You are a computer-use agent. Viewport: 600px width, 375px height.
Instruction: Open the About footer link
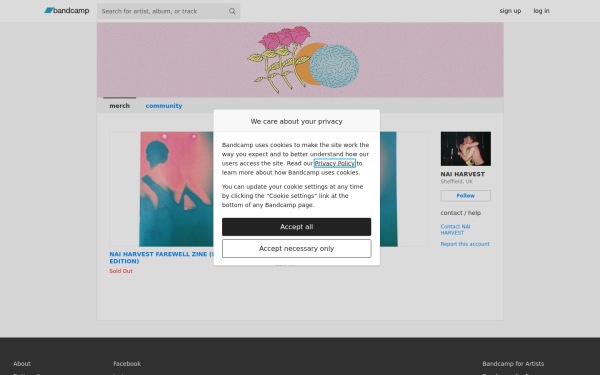tap(22, 364)
